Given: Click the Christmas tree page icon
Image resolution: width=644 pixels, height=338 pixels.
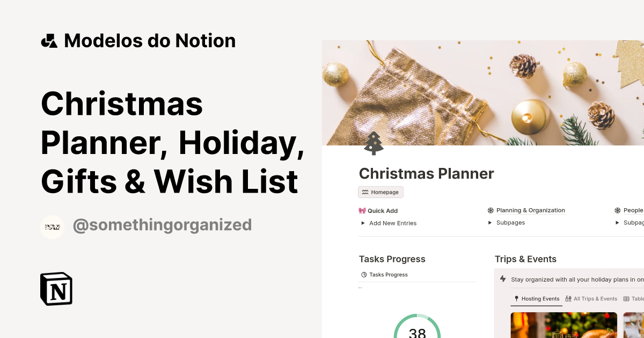Looking at the screenshot, I should point(373,143).
